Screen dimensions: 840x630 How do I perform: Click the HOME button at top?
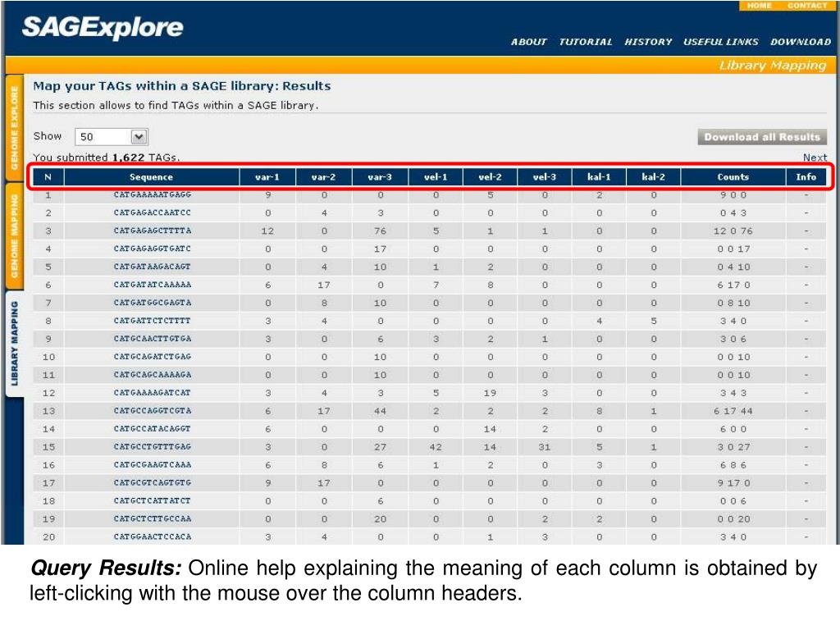point(759,6)
